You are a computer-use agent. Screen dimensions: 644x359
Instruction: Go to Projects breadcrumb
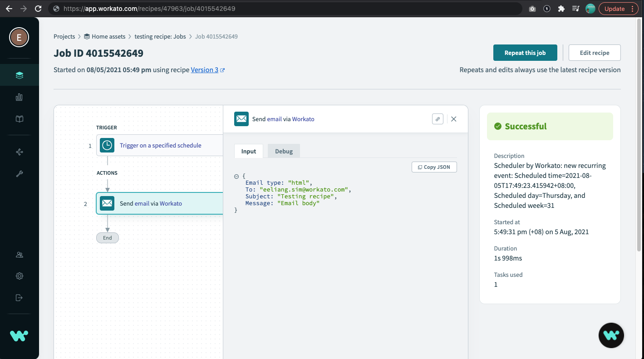pyautogui.click(x=64, y=36)
